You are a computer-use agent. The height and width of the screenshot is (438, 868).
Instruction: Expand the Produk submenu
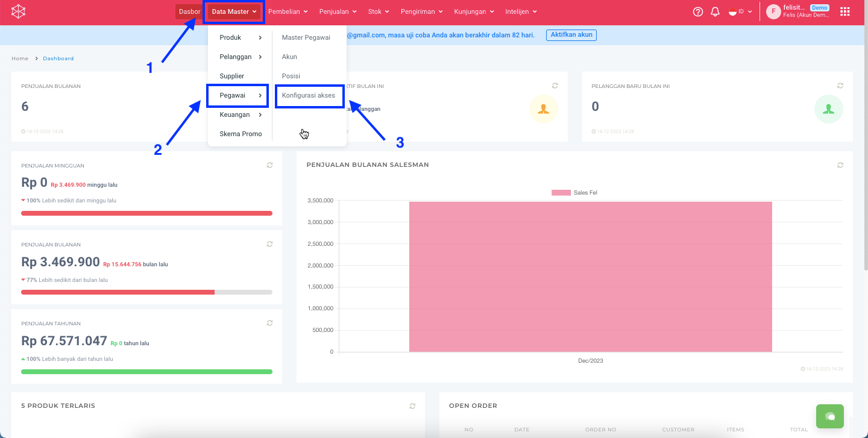(240, 37)
